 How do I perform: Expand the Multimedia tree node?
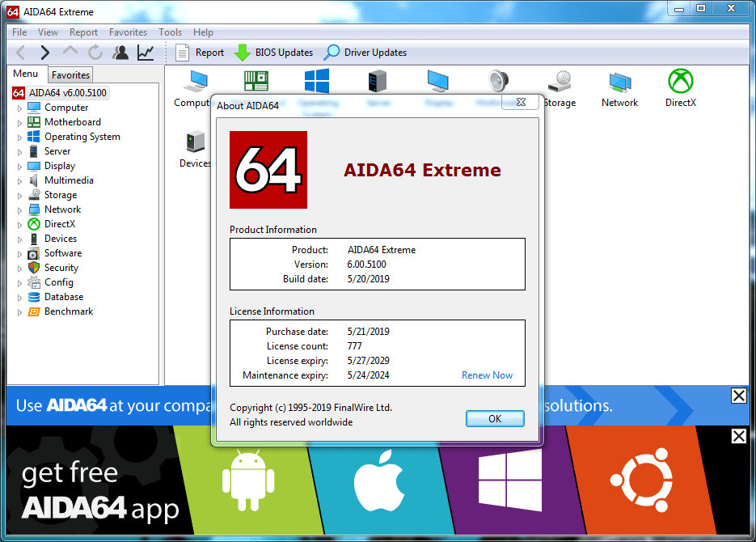(x=19, y=181)
